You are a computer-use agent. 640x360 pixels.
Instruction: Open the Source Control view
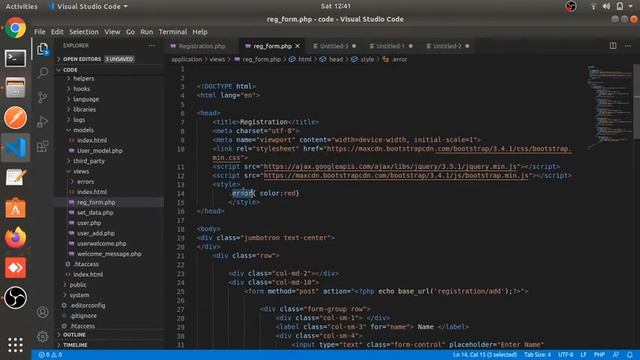click(43, 98)
